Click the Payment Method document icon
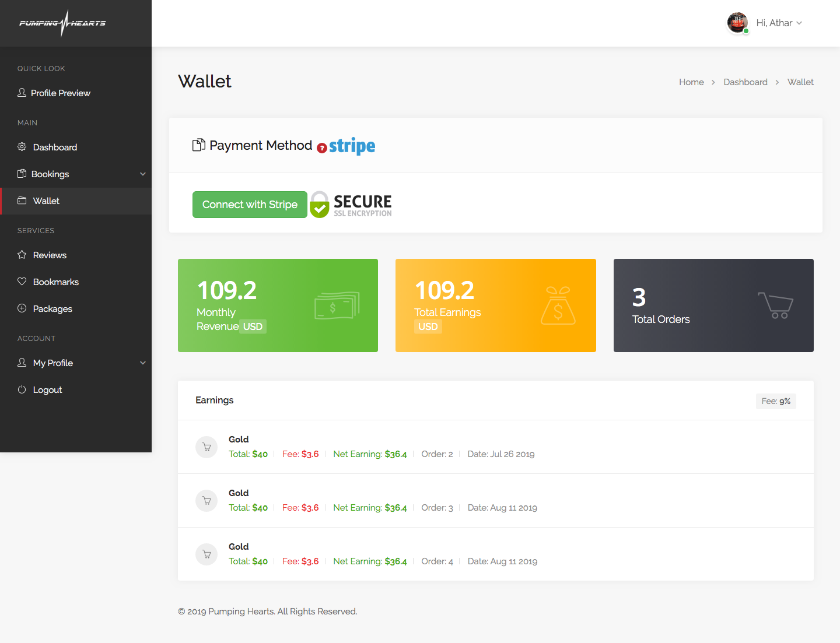Image resolution: width=840 pixels, height=643 pixels. 199,145
